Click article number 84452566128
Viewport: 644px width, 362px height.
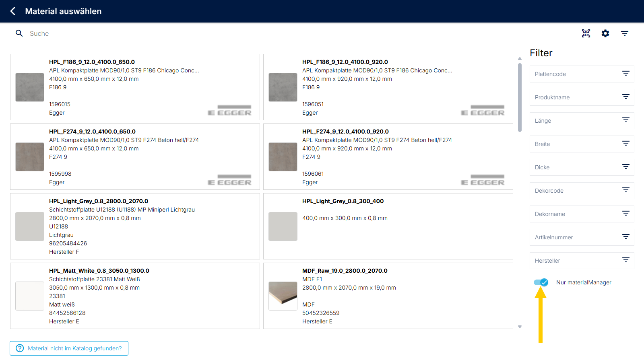tap(67, 313)
